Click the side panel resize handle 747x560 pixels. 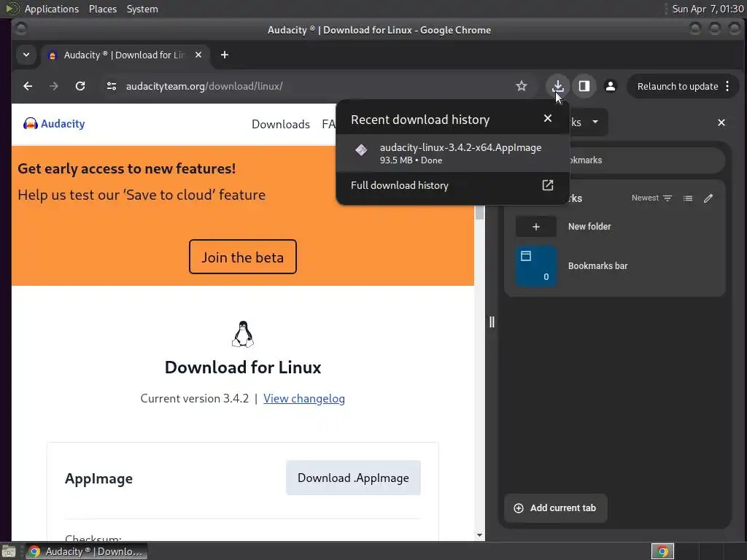coord(492,322)
